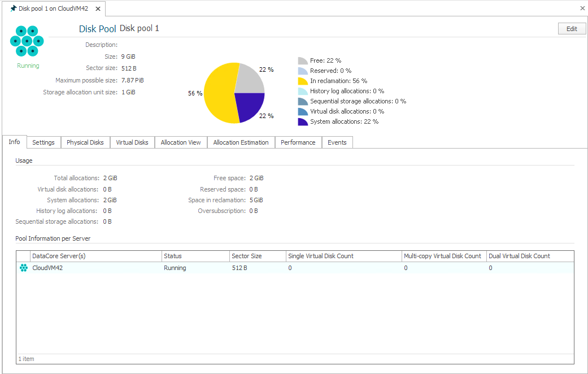588x374 pixels.
Task: Open the Events tab
Action: (337, 142)
